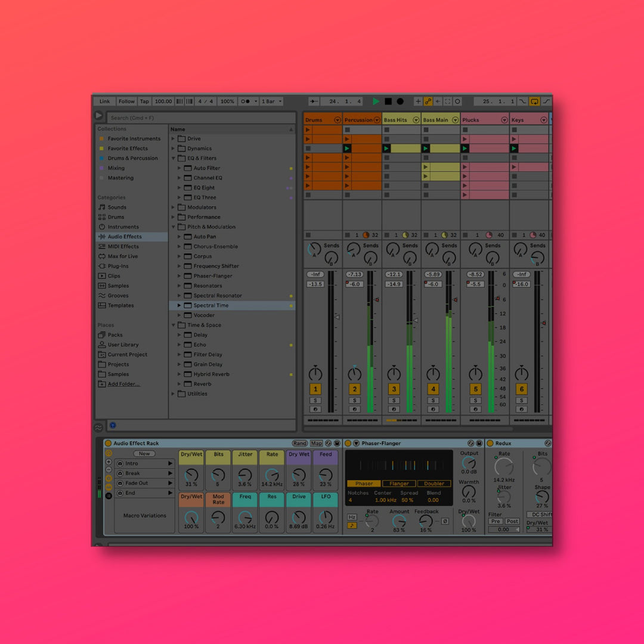
Task: Turn off the Audio Effect Rack device
Action: [108, 444]
